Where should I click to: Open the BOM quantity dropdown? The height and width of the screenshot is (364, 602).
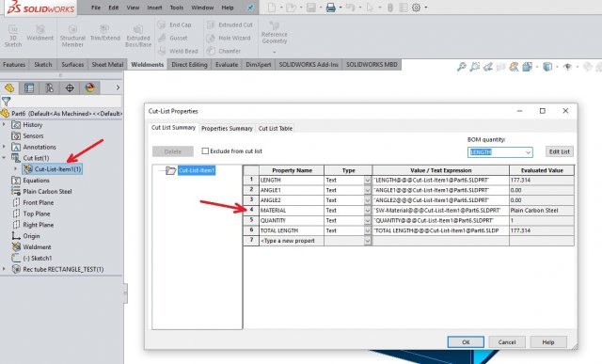pyautogui.click(x=528, y=152)
